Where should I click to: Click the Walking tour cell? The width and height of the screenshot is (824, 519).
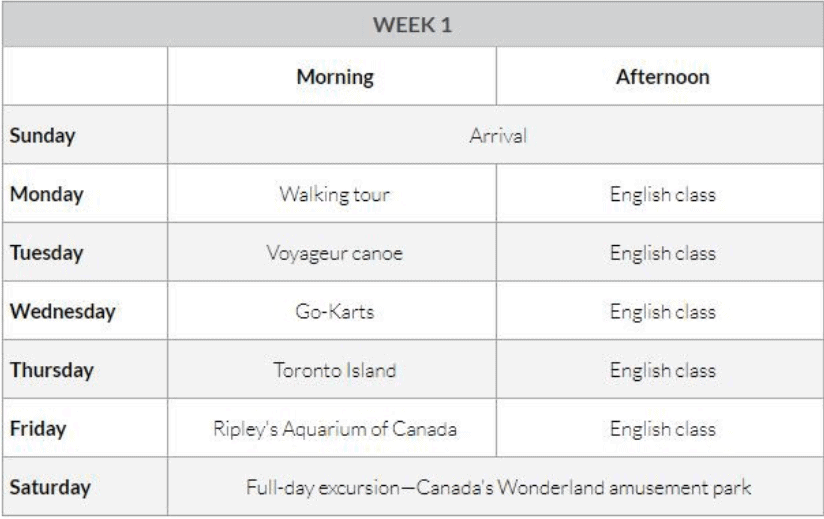[335, 194]
